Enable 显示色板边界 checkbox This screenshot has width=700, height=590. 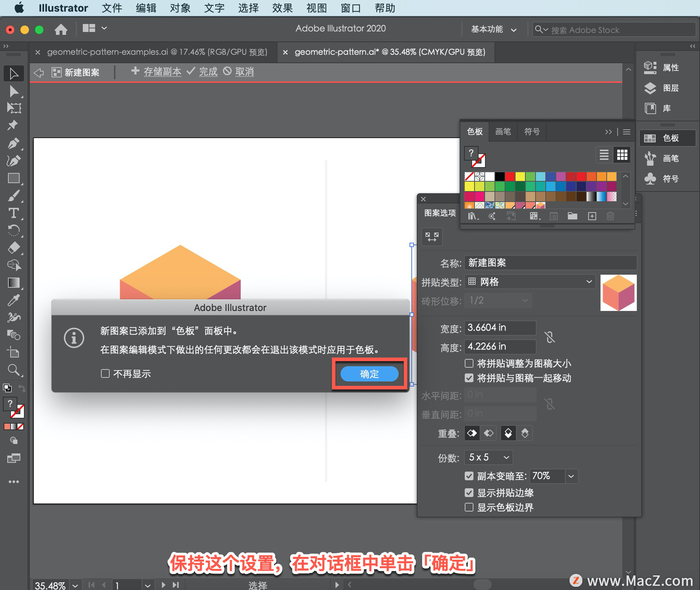469,508
